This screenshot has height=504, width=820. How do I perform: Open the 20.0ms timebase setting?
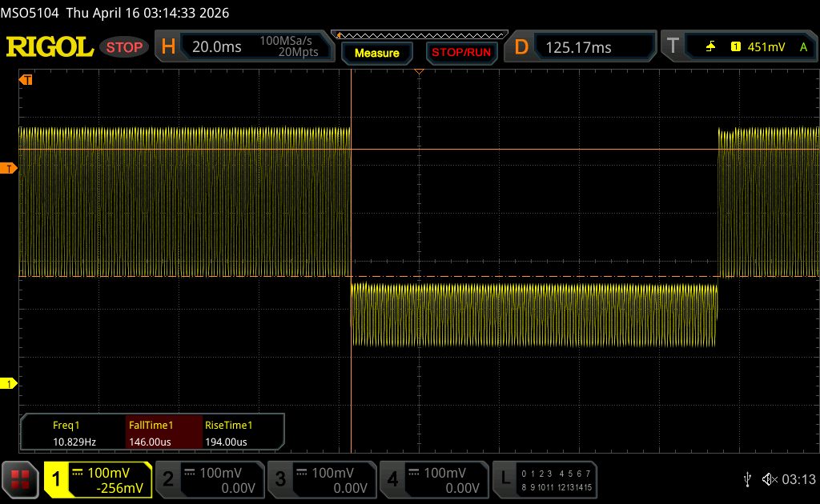217,47
